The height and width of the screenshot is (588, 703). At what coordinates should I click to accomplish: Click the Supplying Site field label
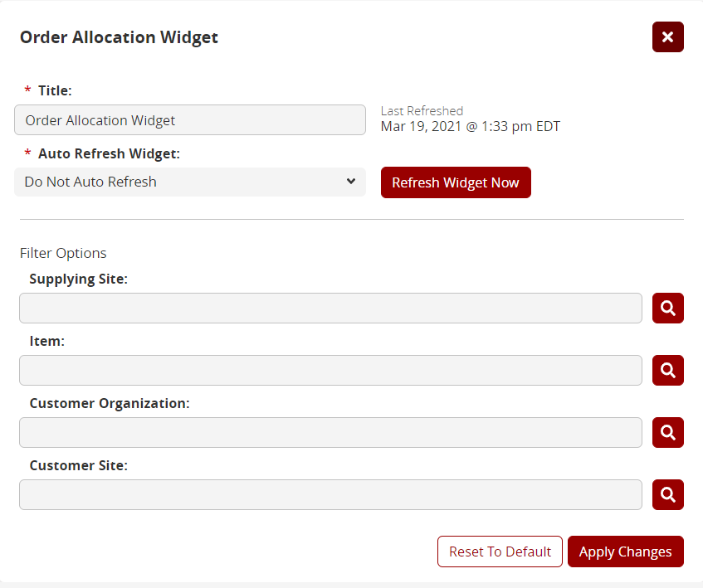[x=78, y=279]
